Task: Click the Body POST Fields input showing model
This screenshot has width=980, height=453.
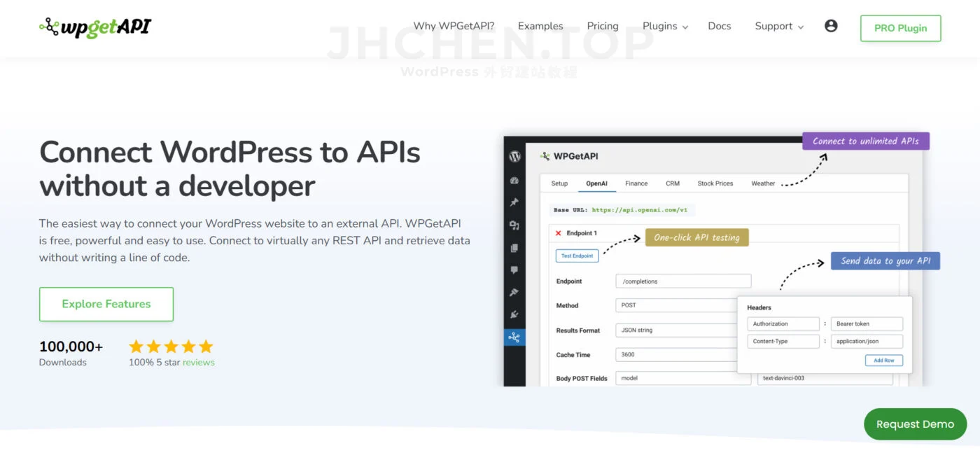Action: click(x=683, y=378)
